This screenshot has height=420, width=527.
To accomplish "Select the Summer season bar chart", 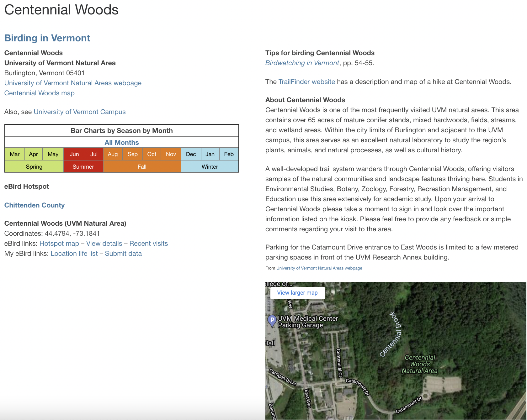I will 83,167.
